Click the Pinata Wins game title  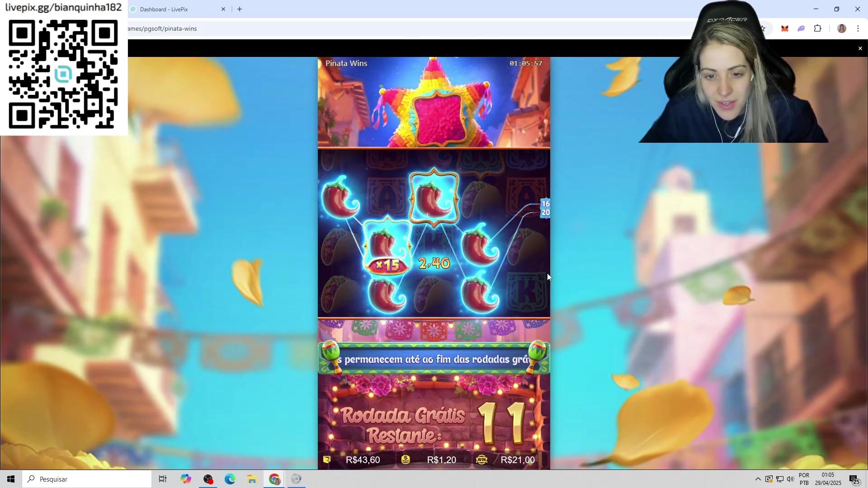[x=346, y=63]
